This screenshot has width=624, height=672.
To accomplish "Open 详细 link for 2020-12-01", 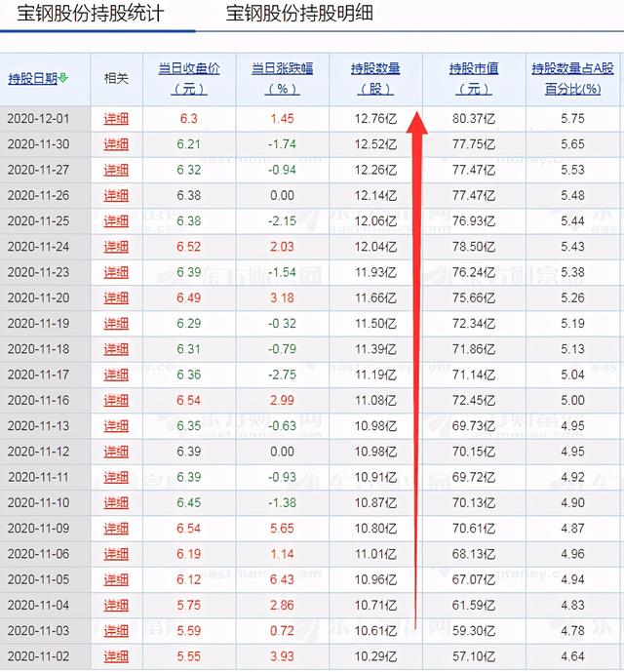I will (x=116, y=119).
